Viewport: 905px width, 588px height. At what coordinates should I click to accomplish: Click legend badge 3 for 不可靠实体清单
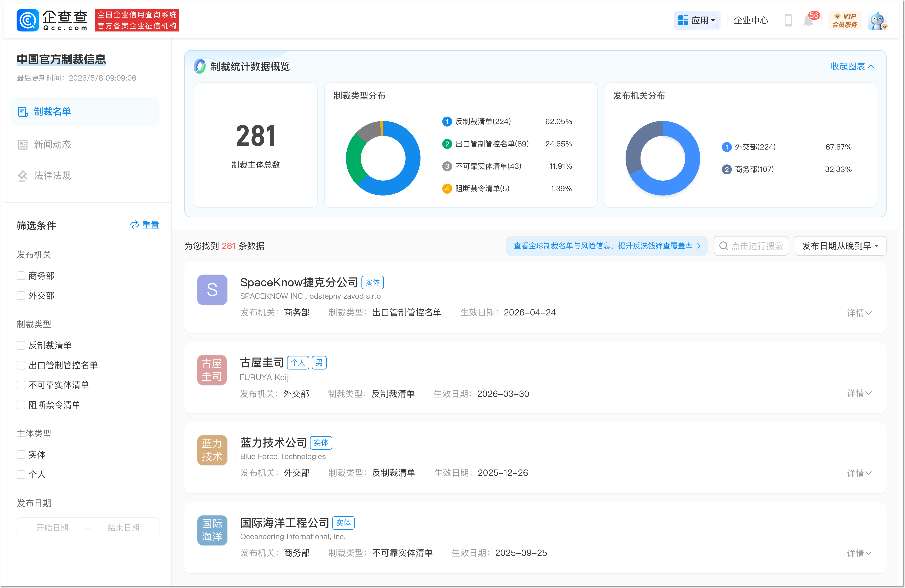(x=447, y=167)
